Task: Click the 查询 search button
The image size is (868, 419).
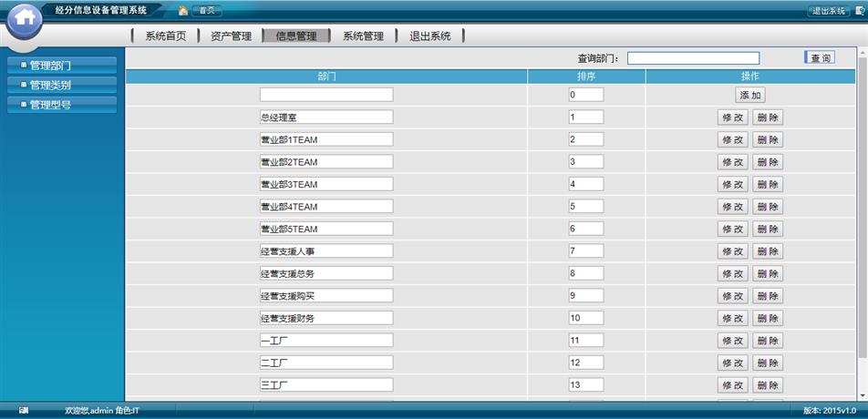Action: (x=820, y=58)
